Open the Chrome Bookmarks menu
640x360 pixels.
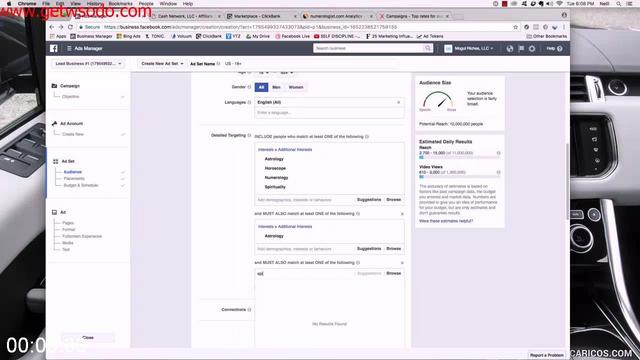(x=120, y=4)
